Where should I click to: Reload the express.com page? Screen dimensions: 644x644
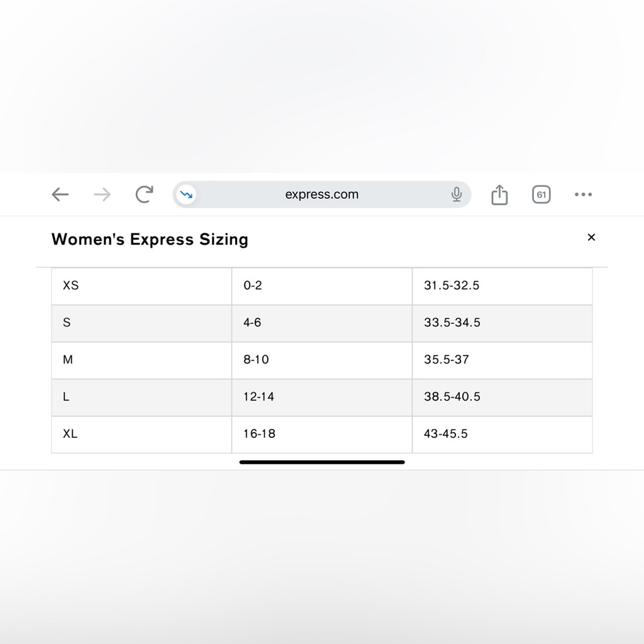(x=144, y=194)
